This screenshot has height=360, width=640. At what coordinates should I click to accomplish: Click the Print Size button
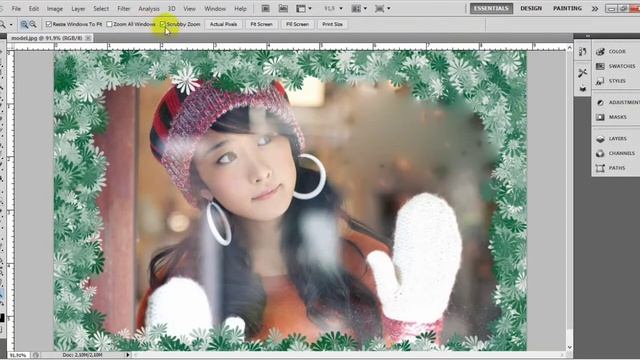[x=332, y=24]
